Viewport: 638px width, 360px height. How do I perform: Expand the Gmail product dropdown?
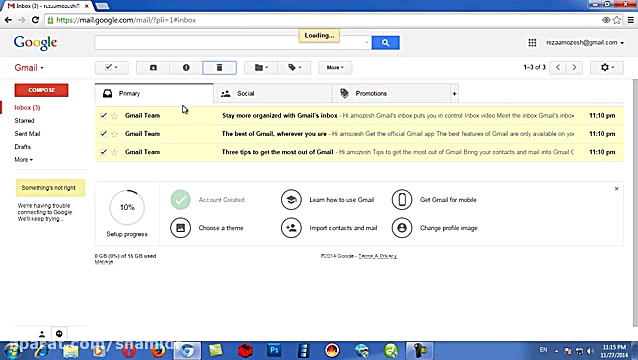point(29,68)
